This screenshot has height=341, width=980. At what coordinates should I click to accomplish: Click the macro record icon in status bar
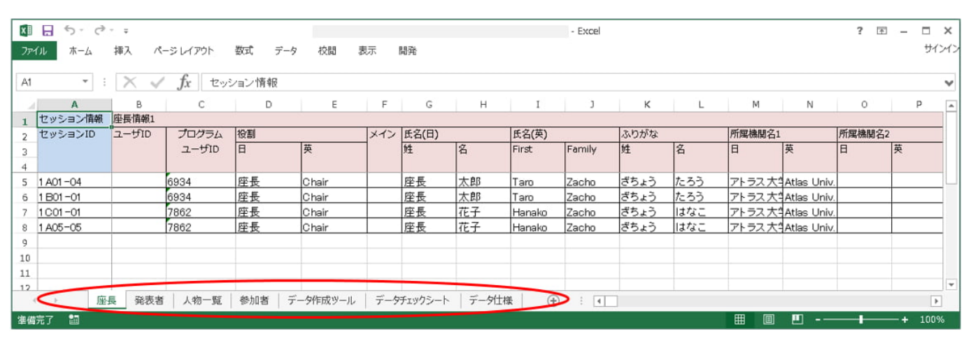[73, 320]
